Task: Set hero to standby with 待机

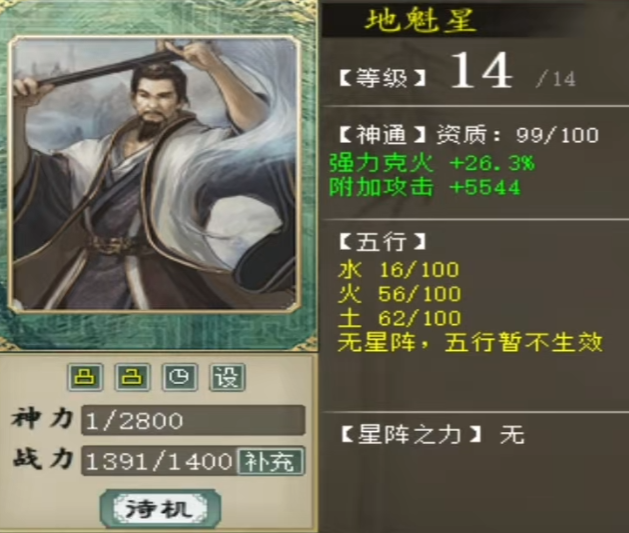Action: [160, 509]
